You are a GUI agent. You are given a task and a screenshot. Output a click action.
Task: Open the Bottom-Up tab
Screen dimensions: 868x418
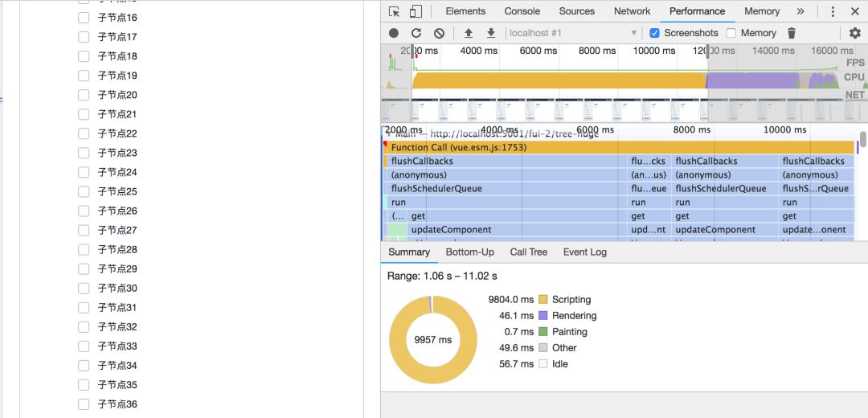(470, 252)
